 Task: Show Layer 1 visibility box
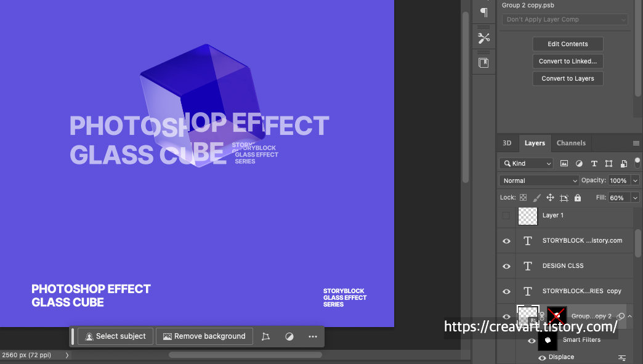[x=506, y=216]
